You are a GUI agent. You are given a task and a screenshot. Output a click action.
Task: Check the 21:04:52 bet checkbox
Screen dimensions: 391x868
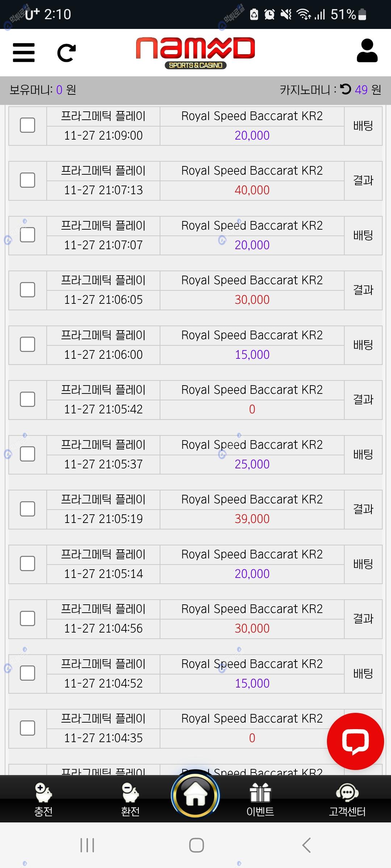(28, 673)
